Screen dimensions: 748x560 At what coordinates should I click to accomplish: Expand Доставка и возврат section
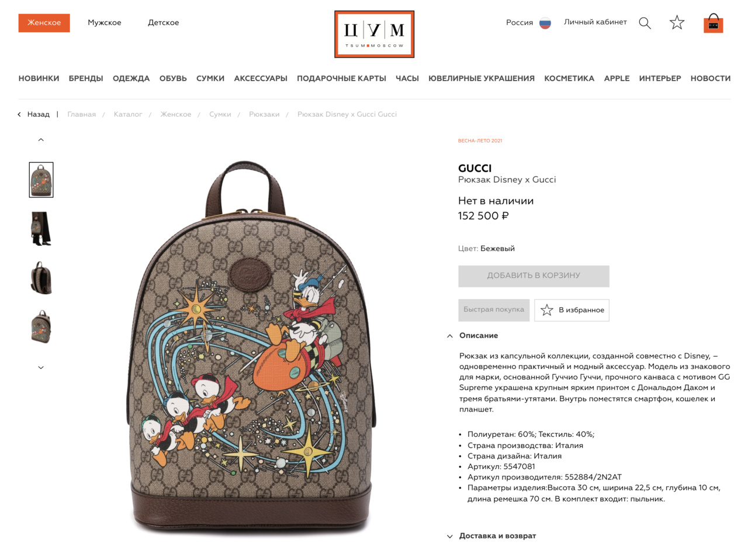click(x=491, y=536)
